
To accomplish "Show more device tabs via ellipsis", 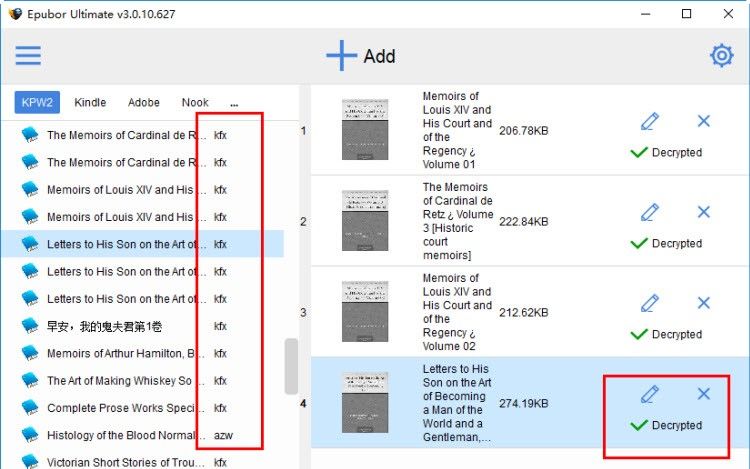I will (x=234, y=104).
